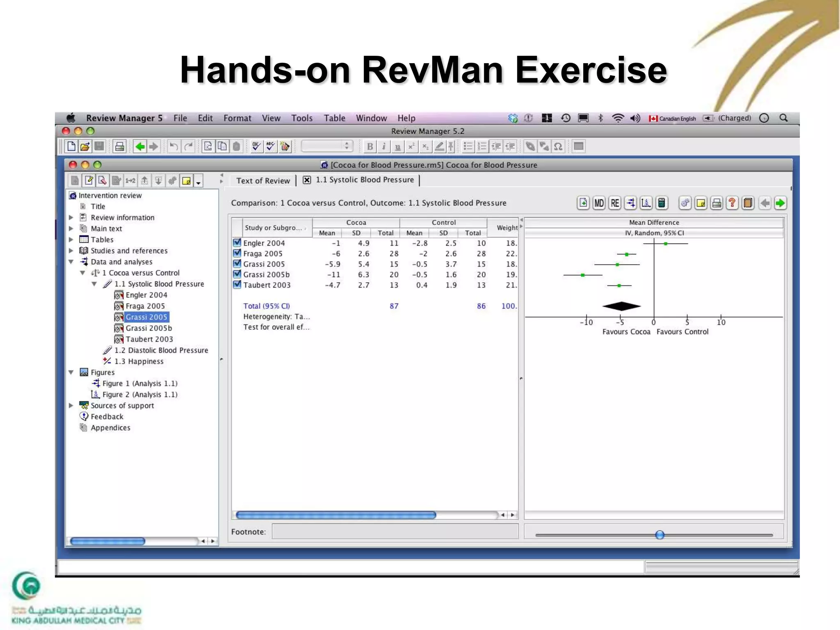Click the superscript icon
The height and width of the screenshot is (630, 840).
pyautogui.click(x=411, y=146)
